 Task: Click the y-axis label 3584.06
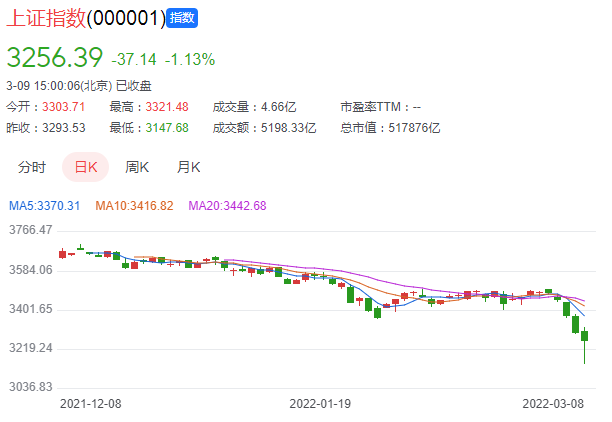(x=30, y=270)
